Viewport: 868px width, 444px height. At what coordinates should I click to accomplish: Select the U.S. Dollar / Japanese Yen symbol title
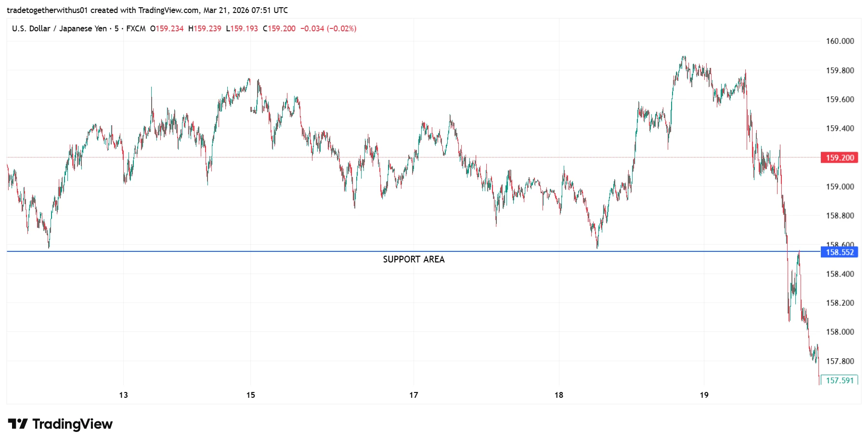pos(60,28)
